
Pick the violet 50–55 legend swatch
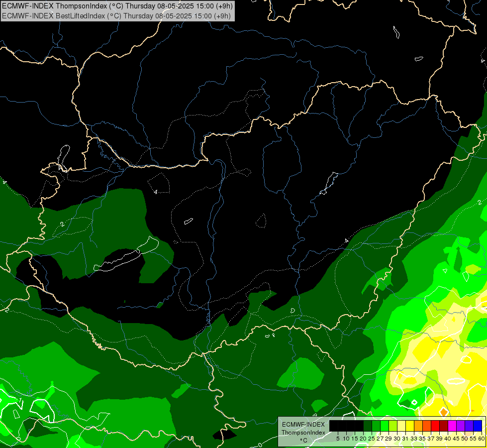(x=469, y=426)
